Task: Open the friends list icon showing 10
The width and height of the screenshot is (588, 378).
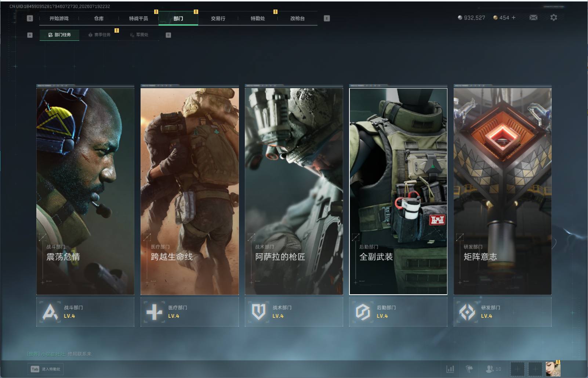Action: pos(493,369)
